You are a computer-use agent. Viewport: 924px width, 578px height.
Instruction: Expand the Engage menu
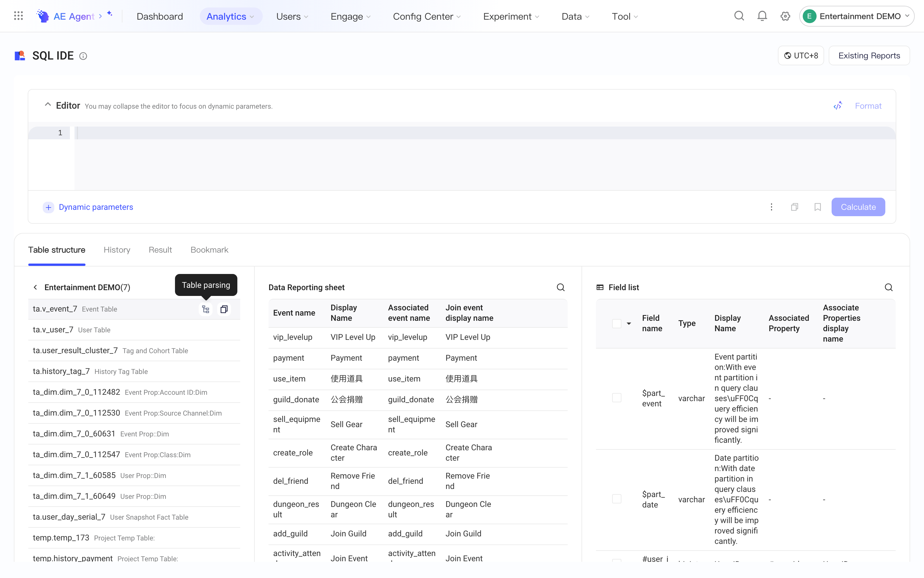click(x=351, y=16)
